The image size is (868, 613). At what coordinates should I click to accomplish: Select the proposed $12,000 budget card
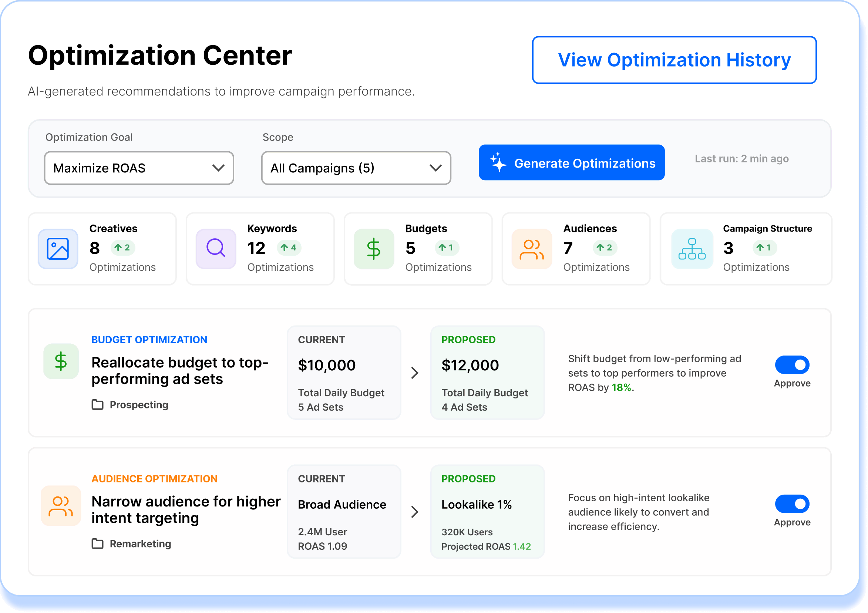tap(488, 373)
